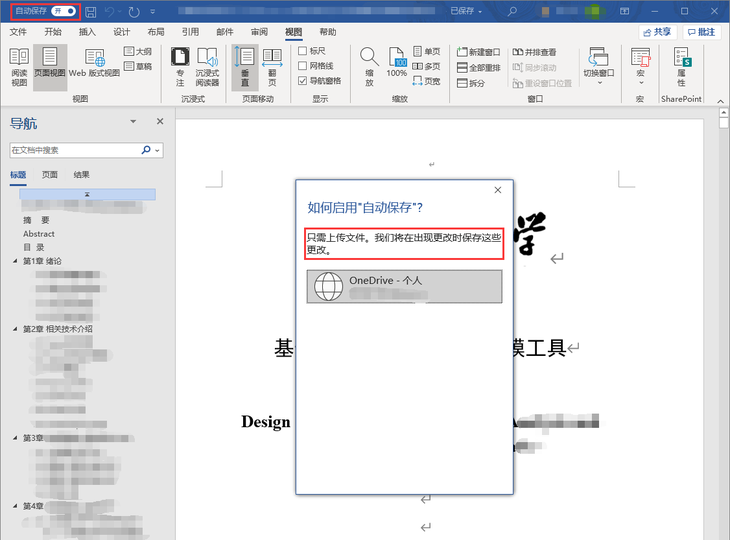
Task: Go to the 目录 heading
Action: [34, 247]
